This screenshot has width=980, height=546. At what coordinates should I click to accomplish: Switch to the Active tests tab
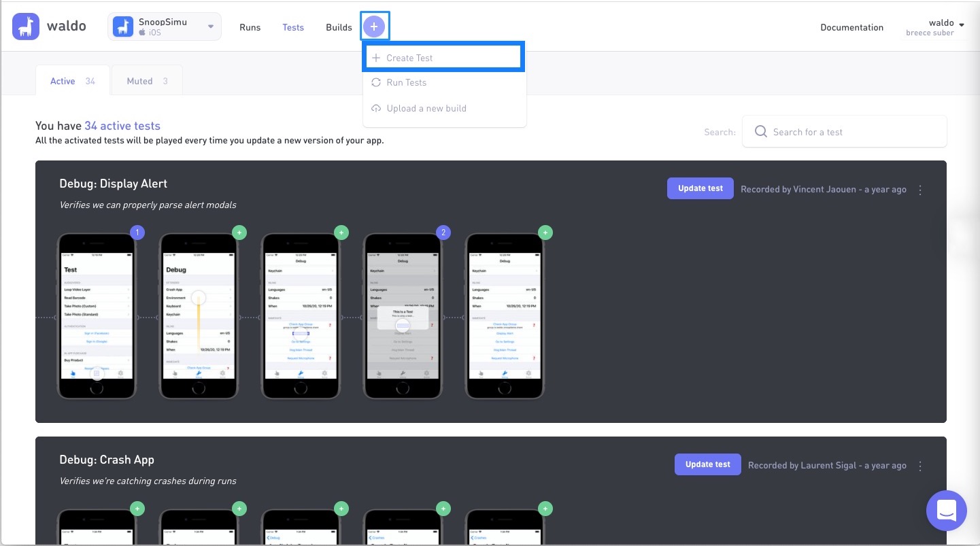tap(72, 81)
